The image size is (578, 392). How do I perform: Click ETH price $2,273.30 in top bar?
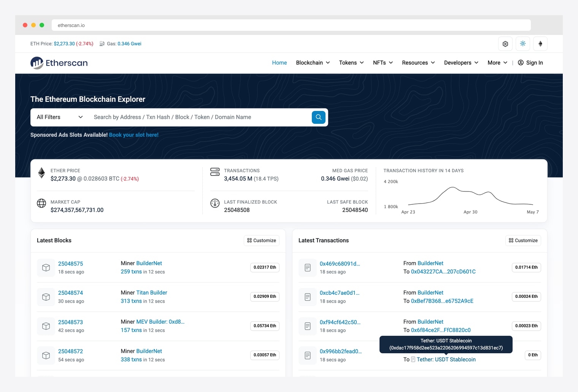coord(64,44)
